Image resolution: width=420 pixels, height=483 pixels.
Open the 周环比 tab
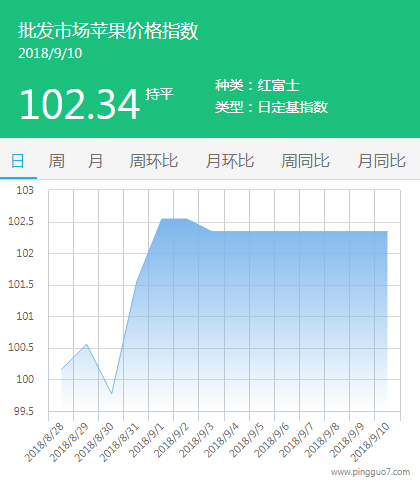point(154,161)
